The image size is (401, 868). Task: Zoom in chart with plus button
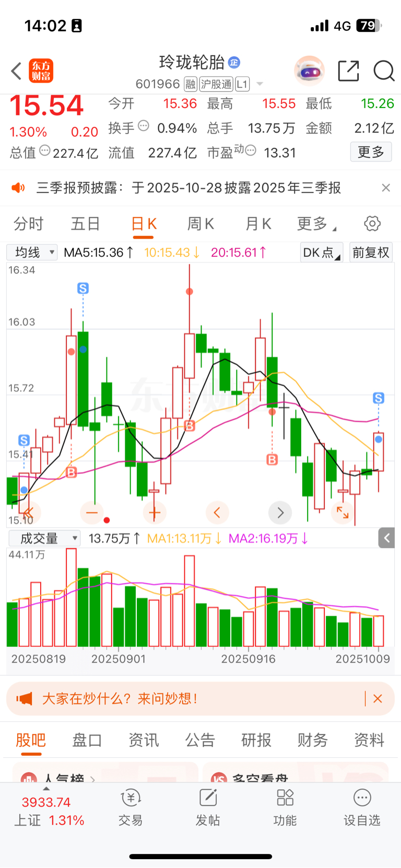[154, 513]
